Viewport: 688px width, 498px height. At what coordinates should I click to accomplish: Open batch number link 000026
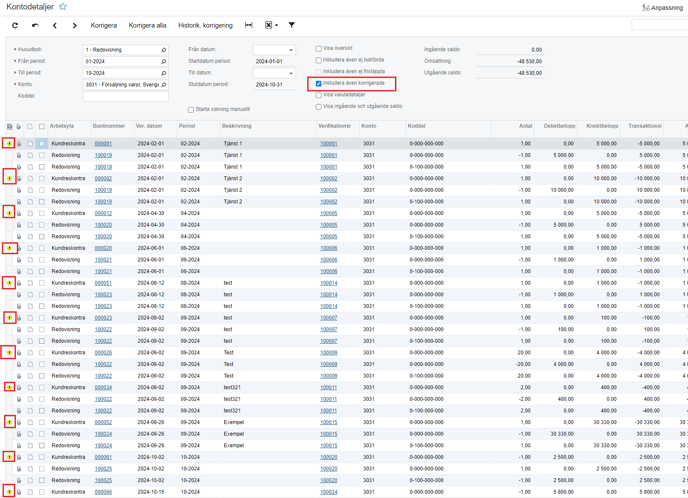point(103,353)
